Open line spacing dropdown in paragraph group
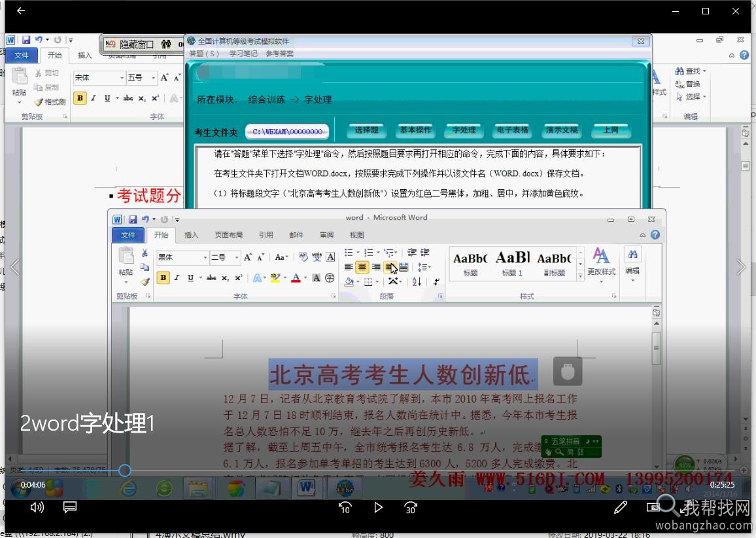Image resolution: width=756 pixels, height=538 pixels. pyautogui.click(x=424, y=267)
